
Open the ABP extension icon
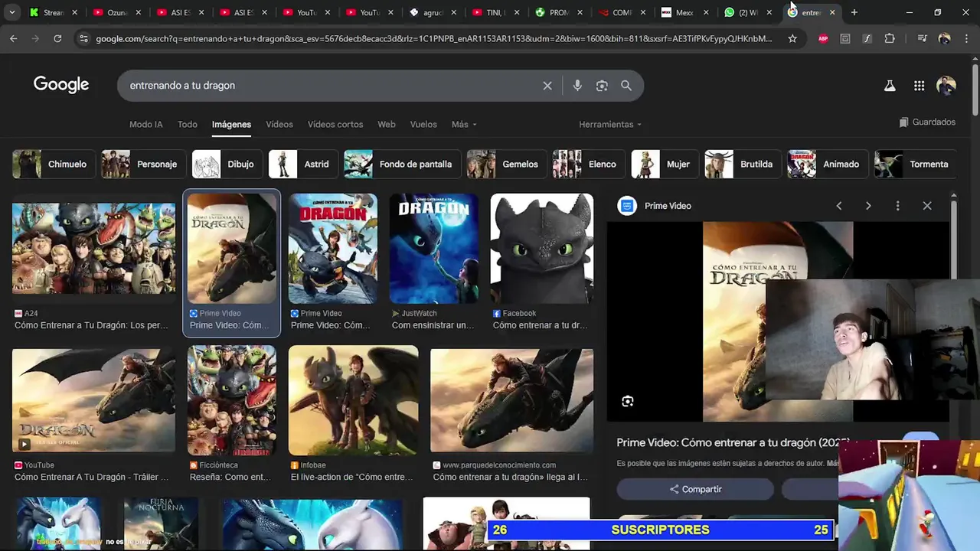823,38
